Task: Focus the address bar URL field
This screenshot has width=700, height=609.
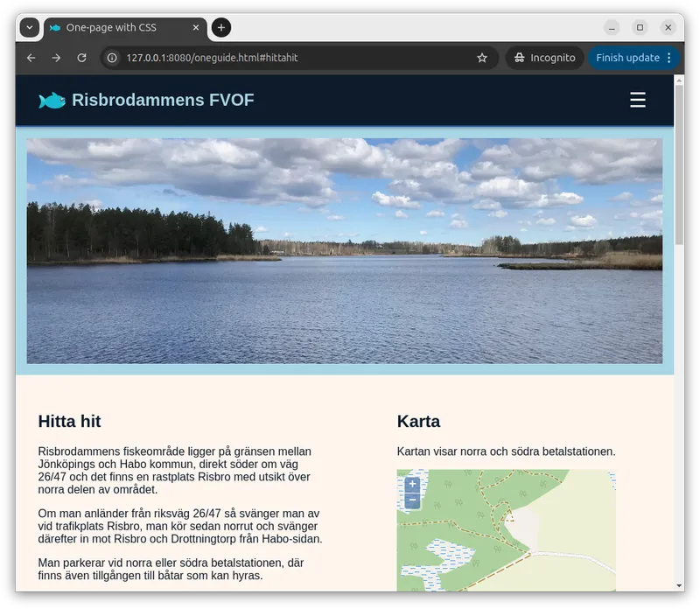Action: click(x=297, y=58)
